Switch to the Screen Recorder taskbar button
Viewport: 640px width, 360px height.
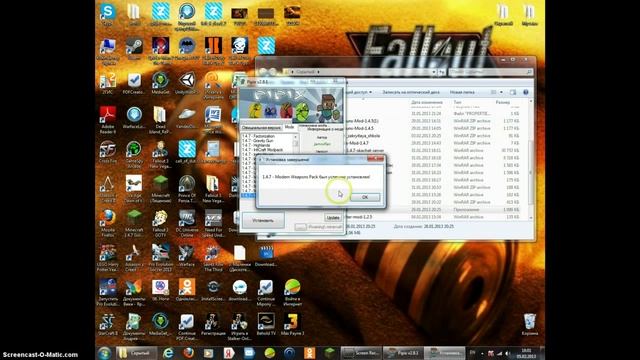pyautogui.click(x=362, y=353)
